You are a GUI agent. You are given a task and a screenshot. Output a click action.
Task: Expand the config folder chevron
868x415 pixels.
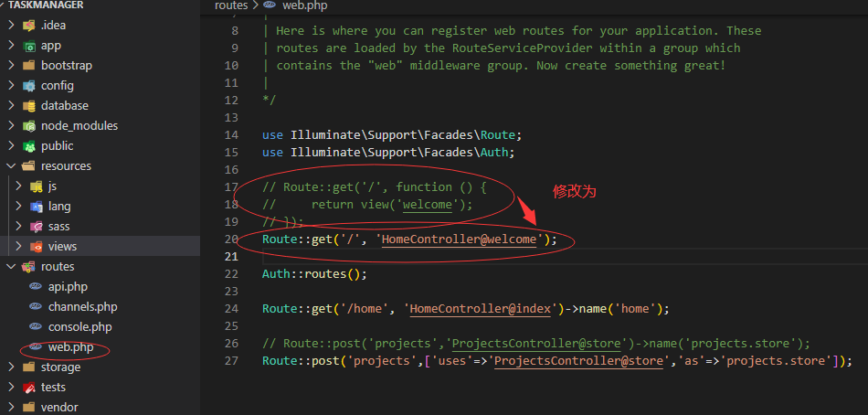click(x=11, y=86)
